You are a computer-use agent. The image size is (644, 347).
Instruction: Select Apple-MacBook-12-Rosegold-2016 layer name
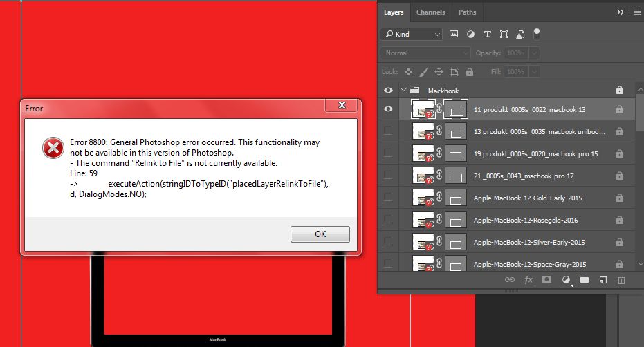click(526, 220)
